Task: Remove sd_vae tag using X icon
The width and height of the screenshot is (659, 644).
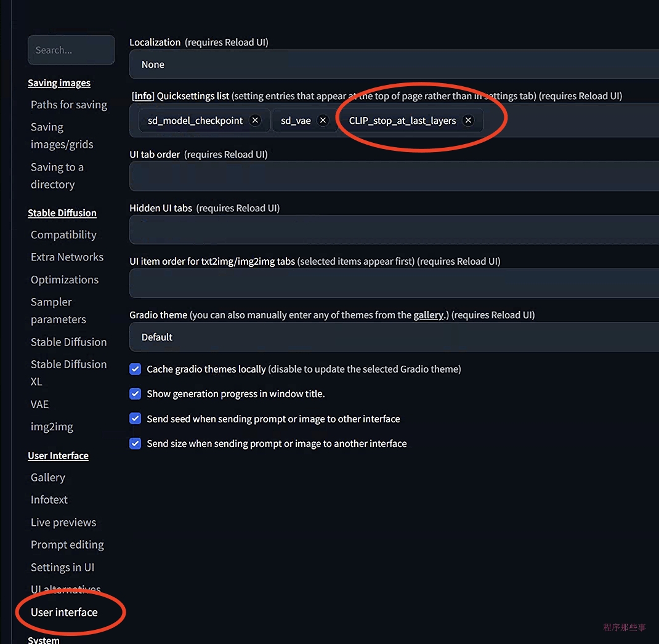Action: pyautogui.click(x=323, y=121)
